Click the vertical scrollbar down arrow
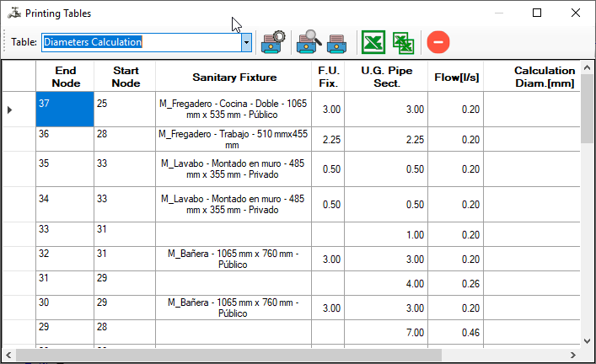The width and height of the screenshot is (596, 364). click(x=587, y=341)
